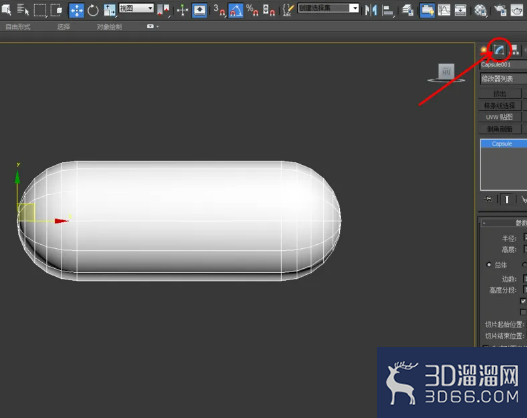Apply the Bevel Profile modifier button
This screenshot has width=527, height=418.
point(500,129)
